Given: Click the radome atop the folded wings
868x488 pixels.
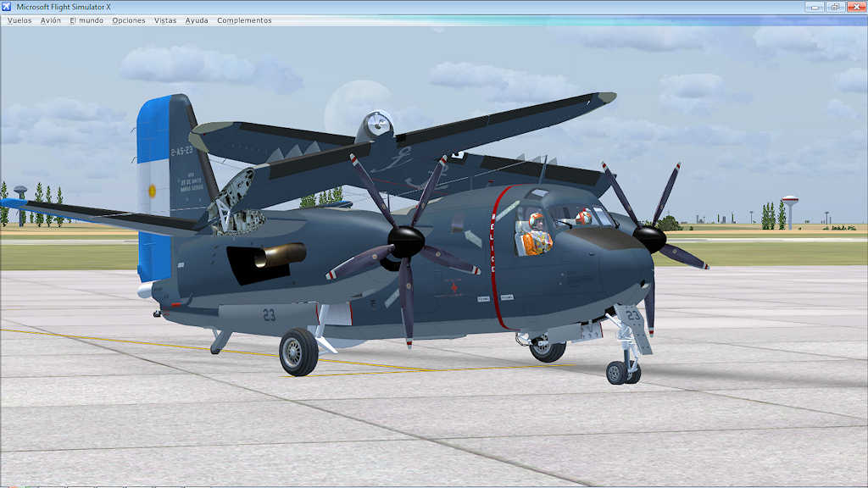Looking at the screenshot, I should coord(376,125).
